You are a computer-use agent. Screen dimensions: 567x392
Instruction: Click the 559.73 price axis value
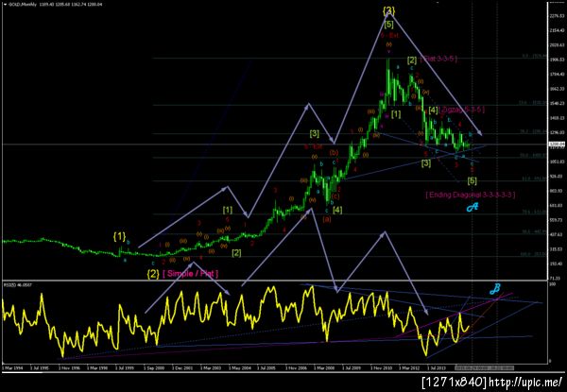pos(555,220)
